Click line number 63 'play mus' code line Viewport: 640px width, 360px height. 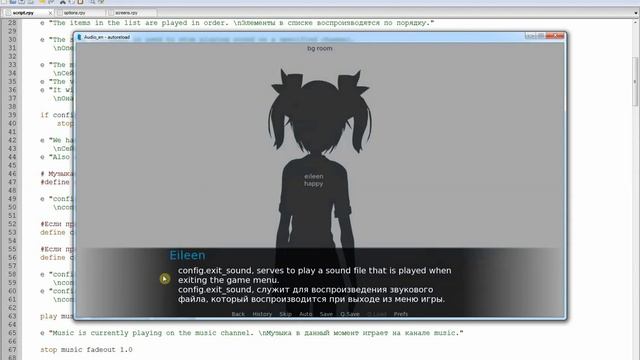pyautogui.click(x=56, y=316)
